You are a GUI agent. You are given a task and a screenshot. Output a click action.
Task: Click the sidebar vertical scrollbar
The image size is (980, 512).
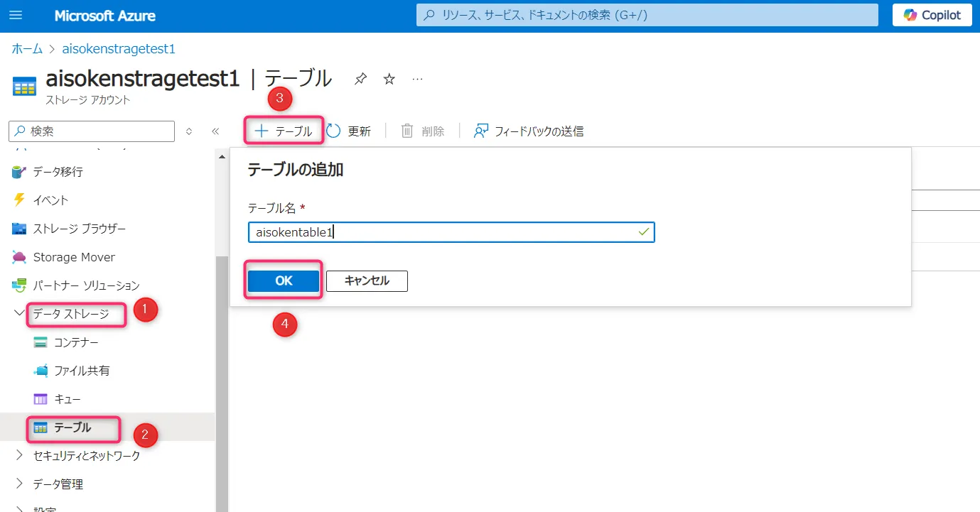(221, 383)
